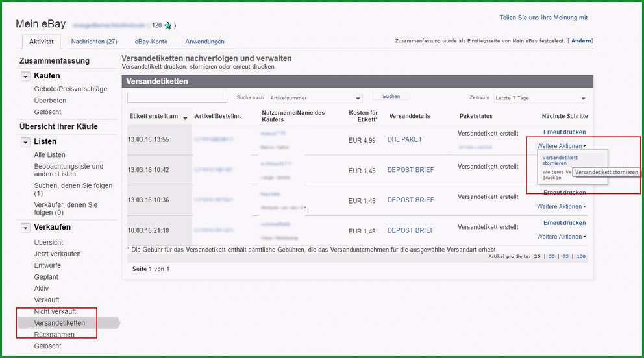This screenshot has height=358, width=644.
Task: Open Alle Listen in sidebar
Action: [x=50, y=155]
